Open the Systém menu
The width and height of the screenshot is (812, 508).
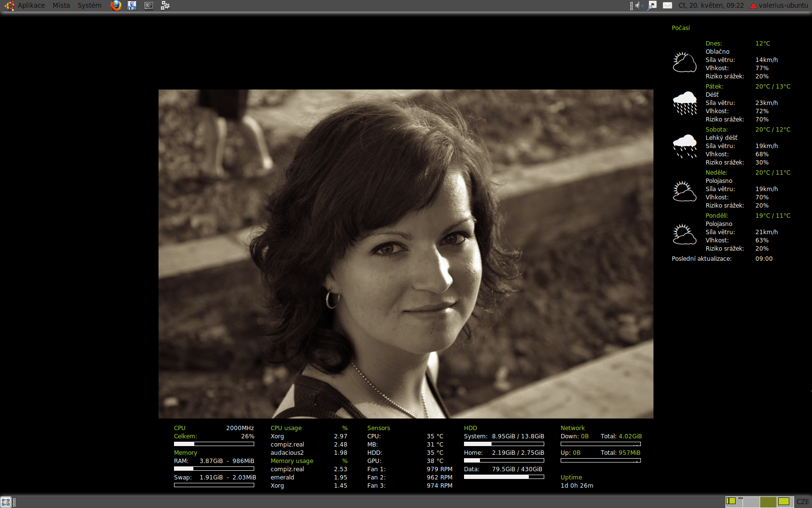point(89,5)
